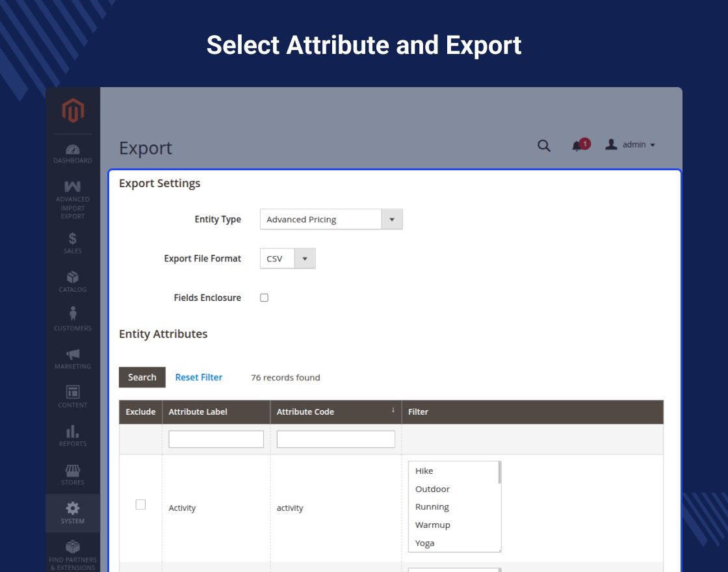Click the Export page title
The height and width of the screenshot is (572, 728).
(x=146, y=148)
